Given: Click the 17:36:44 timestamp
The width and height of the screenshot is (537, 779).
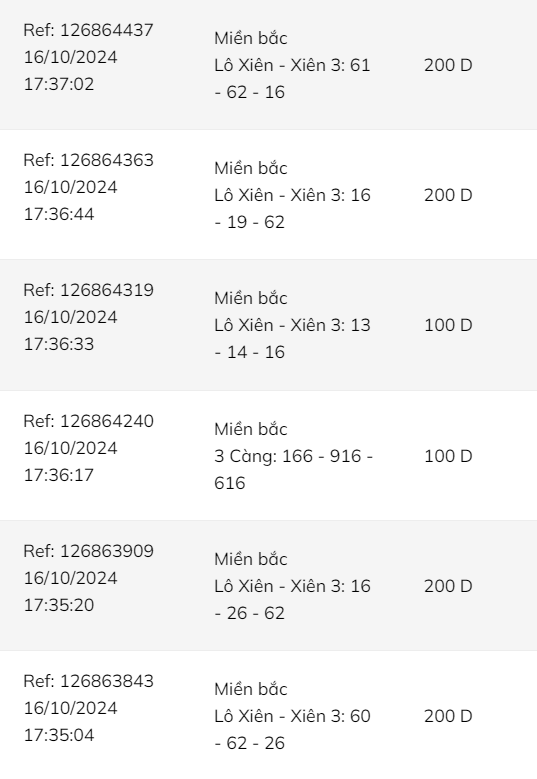Looking at the screenshot, I should pos(59,214).
